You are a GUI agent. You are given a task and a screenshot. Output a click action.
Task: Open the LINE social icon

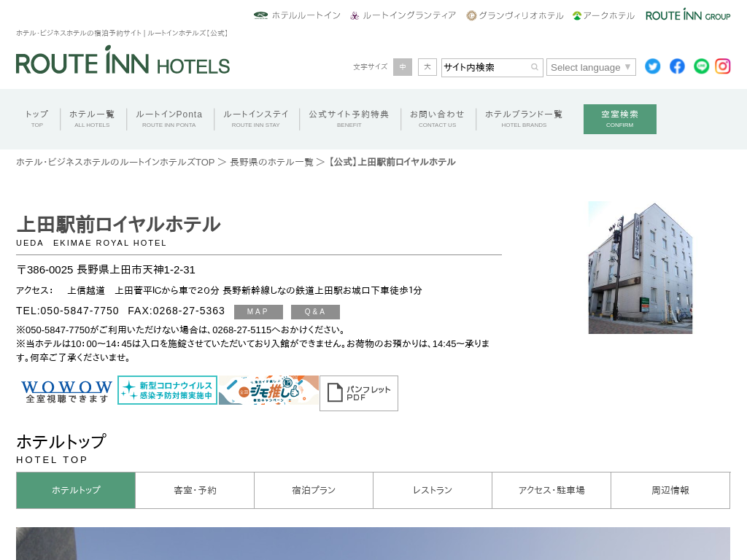tap(701, 66)
